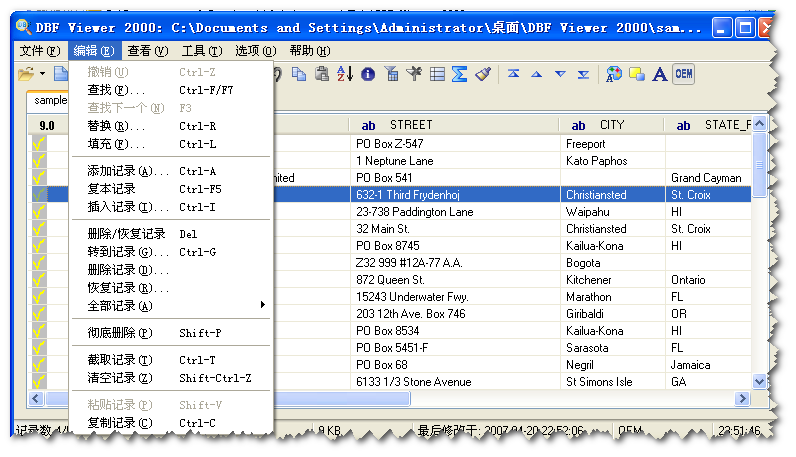Expand the 全部记录 submenu arrow
This screenshot has width=796, height=457.
[x=262, y=305]
